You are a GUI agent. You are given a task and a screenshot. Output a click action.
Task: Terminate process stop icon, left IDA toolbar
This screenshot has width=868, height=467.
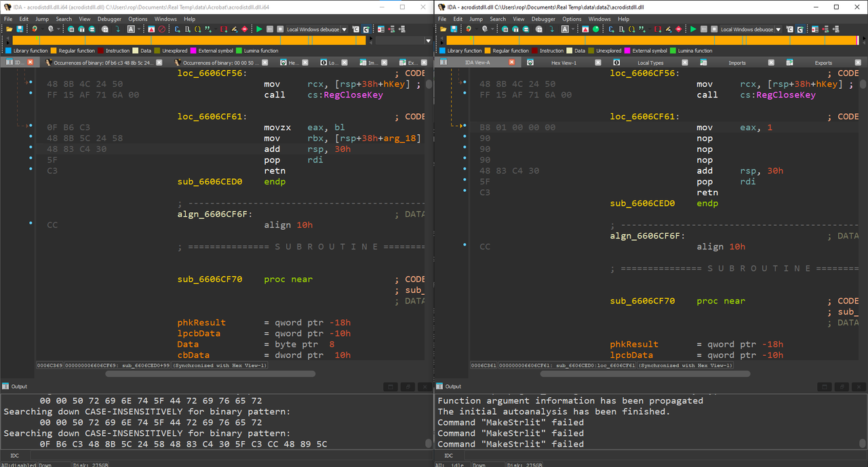point(280,29)
